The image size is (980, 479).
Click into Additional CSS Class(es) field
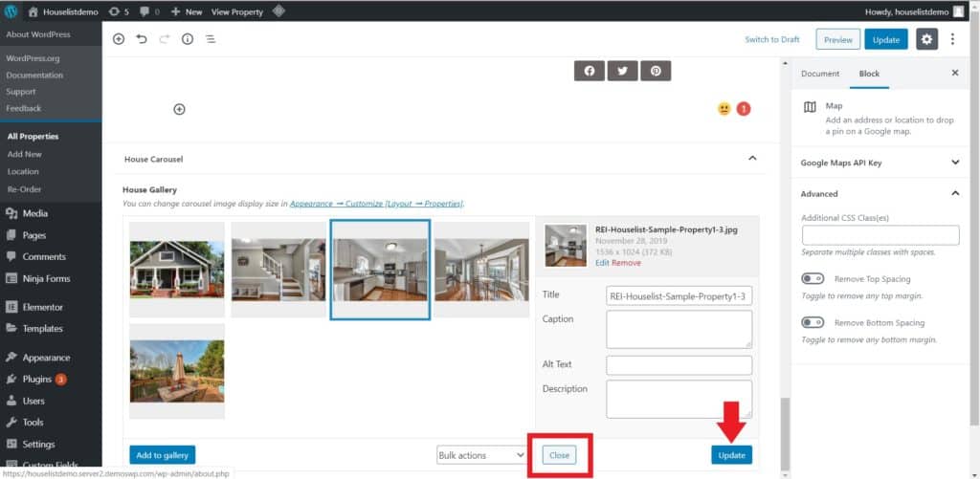[880, 235]
